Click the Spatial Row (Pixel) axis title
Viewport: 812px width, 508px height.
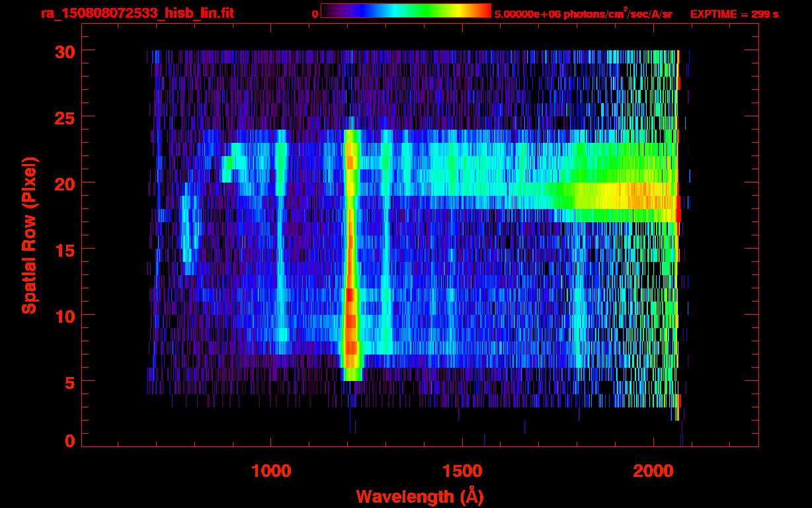tap(29, 235)
